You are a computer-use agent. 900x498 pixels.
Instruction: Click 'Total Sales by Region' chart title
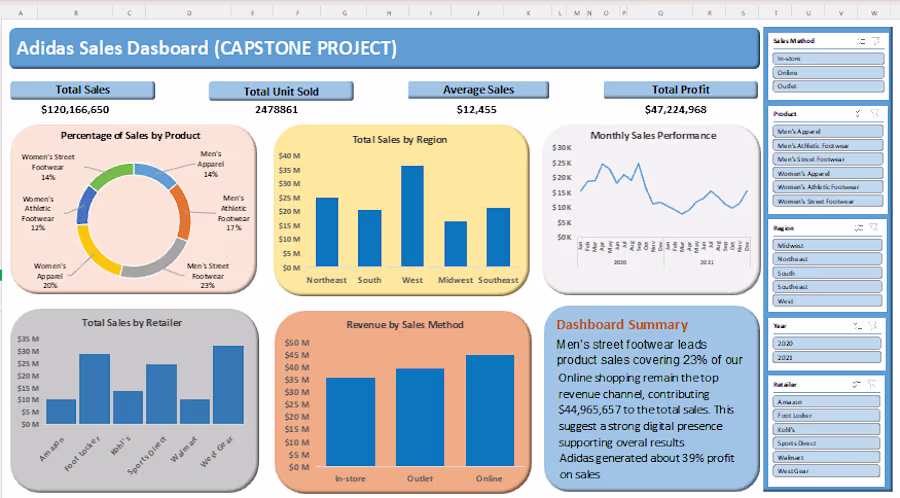pyautogui.click(x=399, y=139)
